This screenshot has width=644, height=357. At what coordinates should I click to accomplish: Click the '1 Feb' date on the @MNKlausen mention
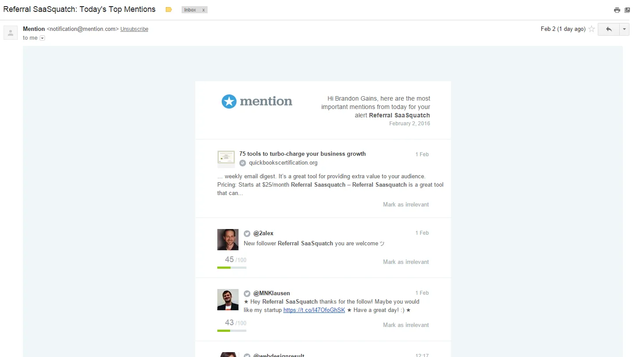tap(422, 293)
